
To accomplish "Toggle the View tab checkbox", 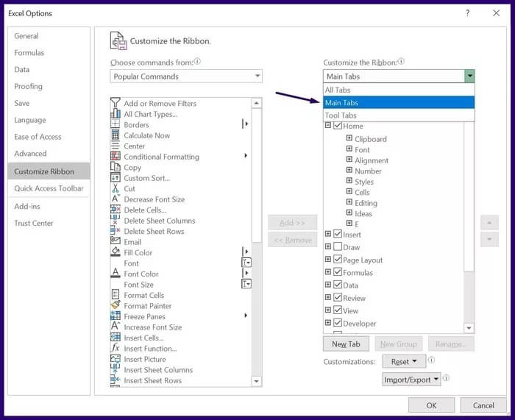I will coord(338,310).
